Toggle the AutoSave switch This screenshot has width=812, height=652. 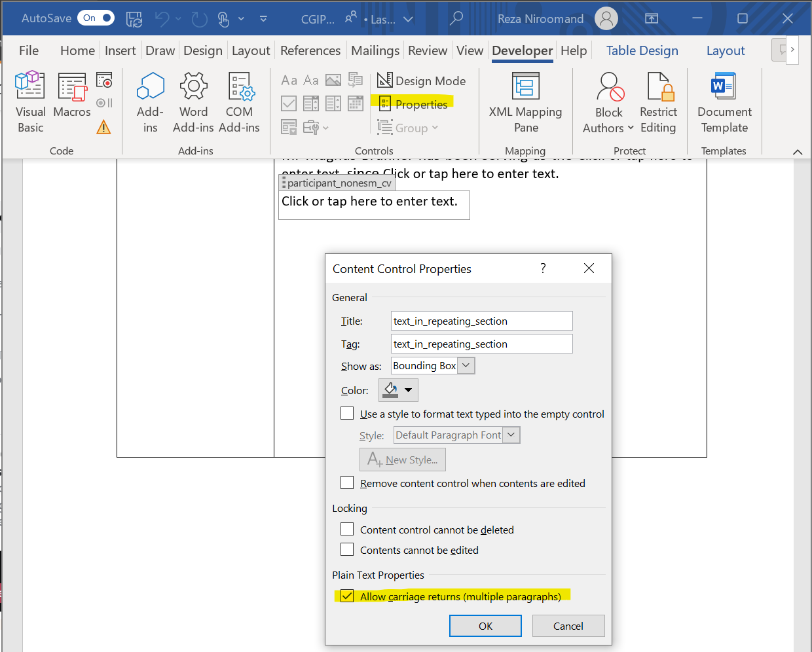[96, 18]
